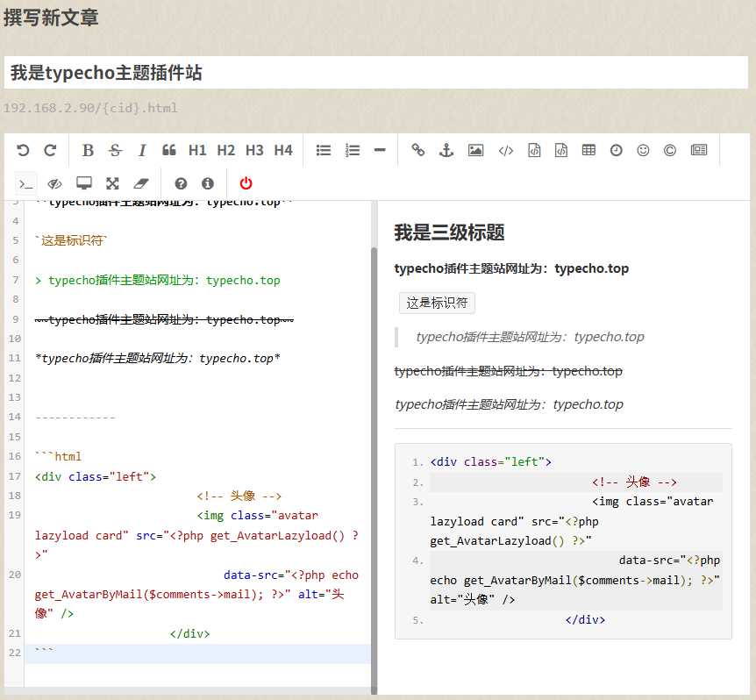Clear editor content with eraser icon
756x700 pixels.
pos(141,183)
